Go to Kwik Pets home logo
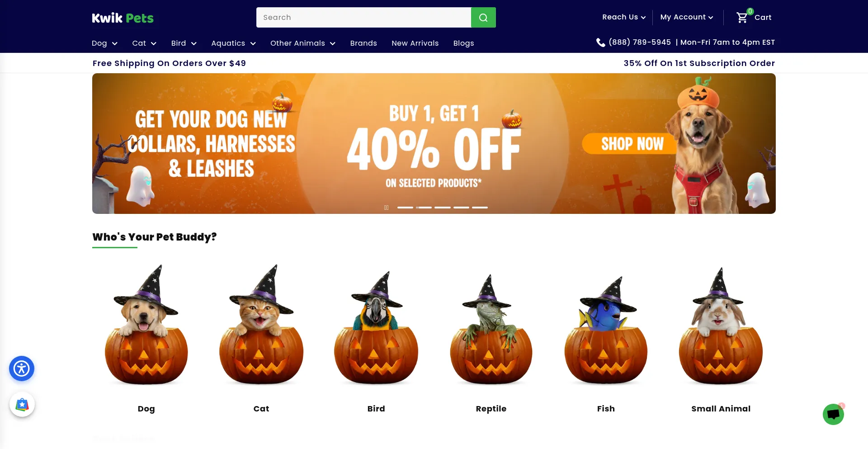868x449 pixels. click(x=123, y=18)
